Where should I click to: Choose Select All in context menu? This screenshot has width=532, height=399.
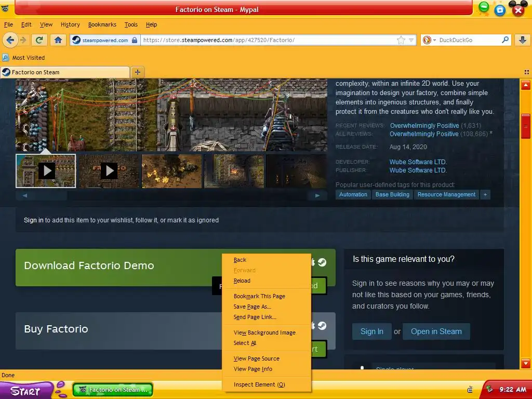click(x=267, y=343)
